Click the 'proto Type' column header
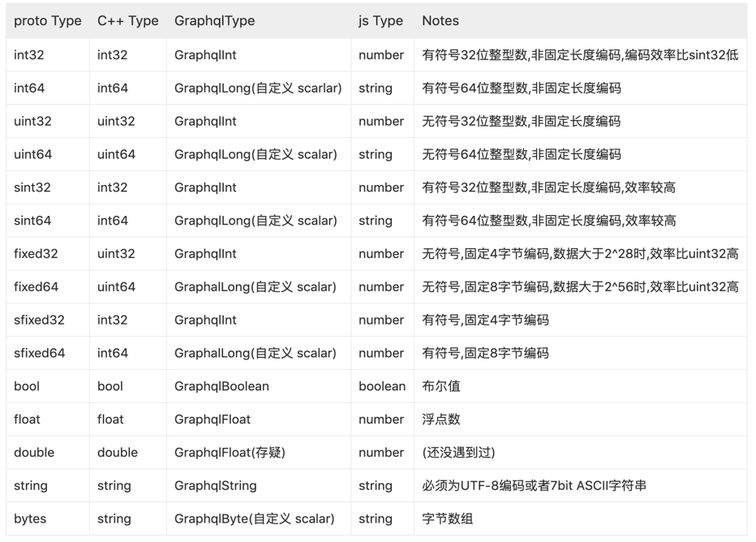Viewport: 756px width, 542px height. coord(48,21)
